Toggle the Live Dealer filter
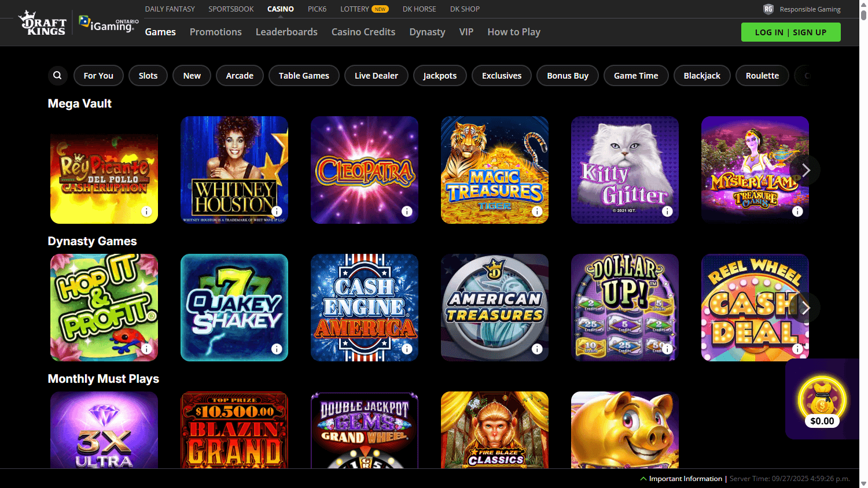 [x=376, y=75]
